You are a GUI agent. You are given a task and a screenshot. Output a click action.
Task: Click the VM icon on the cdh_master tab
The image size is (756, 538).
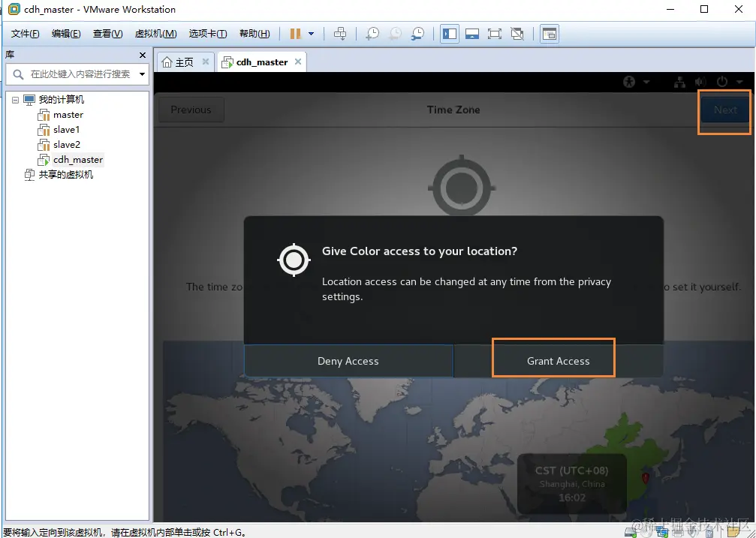(x=227, y=63)
